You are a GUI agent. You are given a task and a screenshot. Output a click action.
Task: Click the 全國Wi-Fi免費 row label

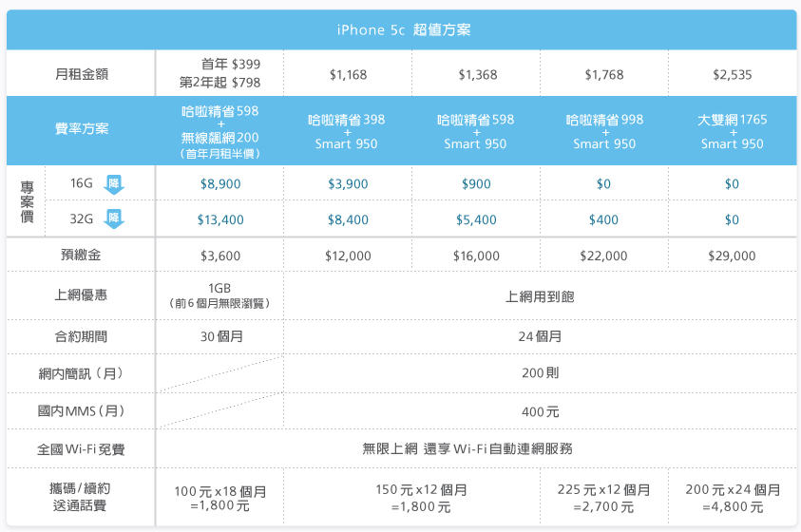[81, 449]
